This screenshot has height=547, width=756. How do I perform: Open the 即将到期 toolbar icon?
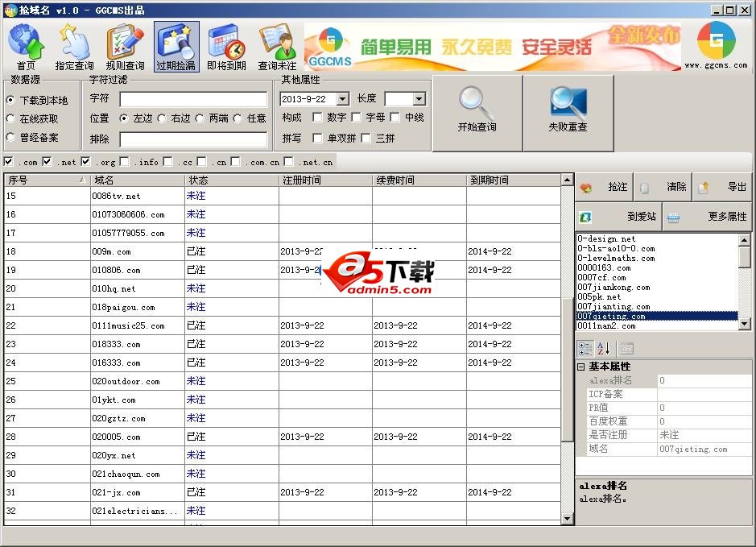(226, 47)
